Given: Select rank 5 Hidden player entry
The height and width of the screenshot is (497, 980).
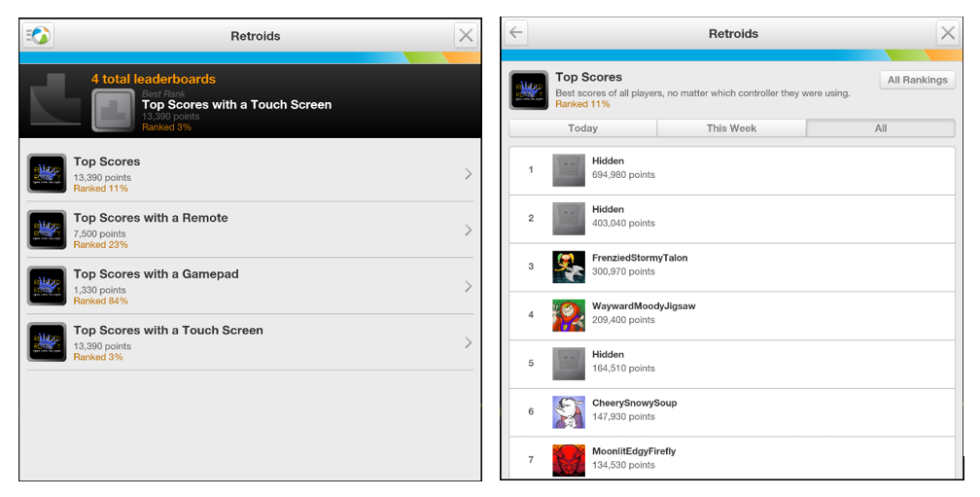Looking at the screenshot, I should pyautogui.click(x=732, y=364).
